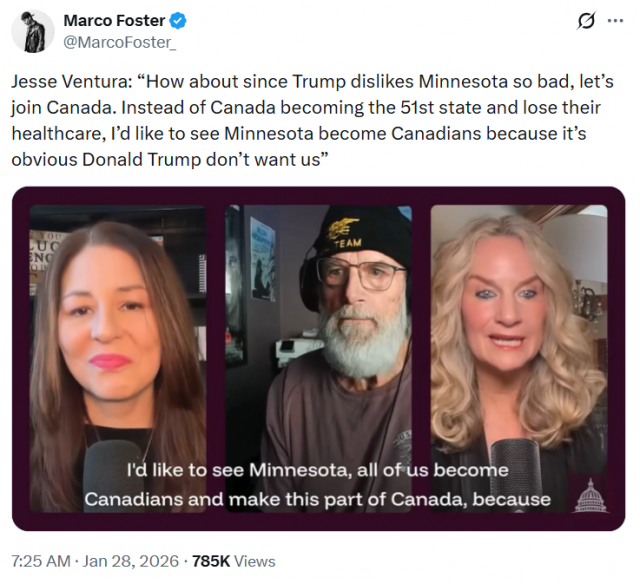This screenshot has height=584, width=640.
Task: Open the three-dot more options menu
Action: point(614,21)
